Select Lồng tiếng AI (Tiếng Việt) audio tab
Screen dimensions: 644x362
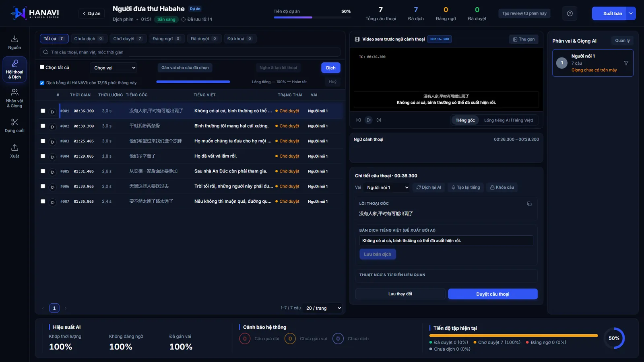click(x=508, y=120)
